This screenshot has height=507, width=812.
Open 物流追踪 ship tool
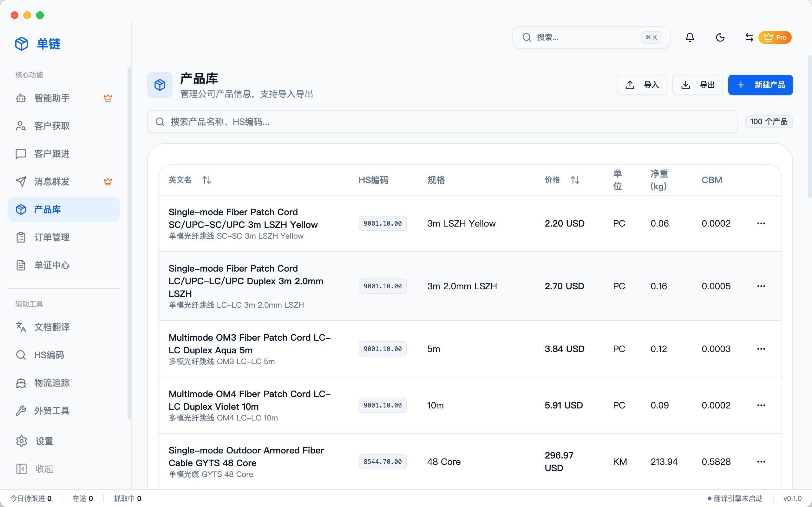pos(52,382)
